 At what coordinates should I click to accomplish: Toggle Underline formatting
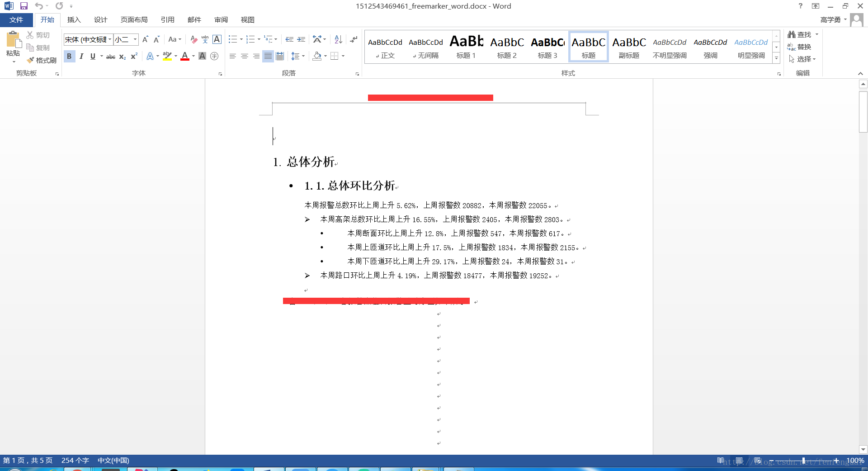[93, 56]
